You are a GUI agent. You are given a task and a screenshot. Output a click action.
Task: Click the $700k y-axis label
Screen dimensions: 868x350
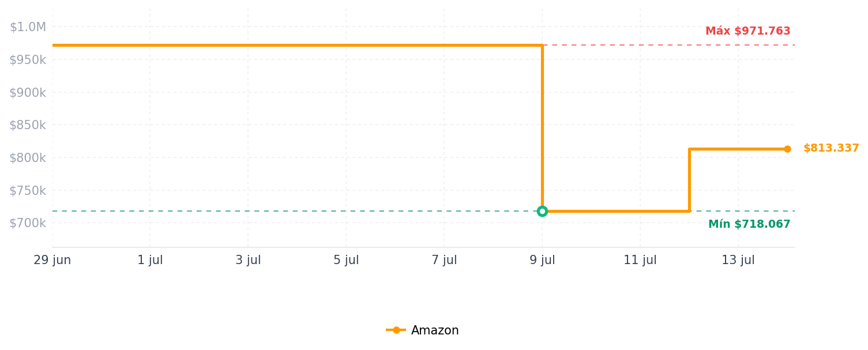pos(28,223)
